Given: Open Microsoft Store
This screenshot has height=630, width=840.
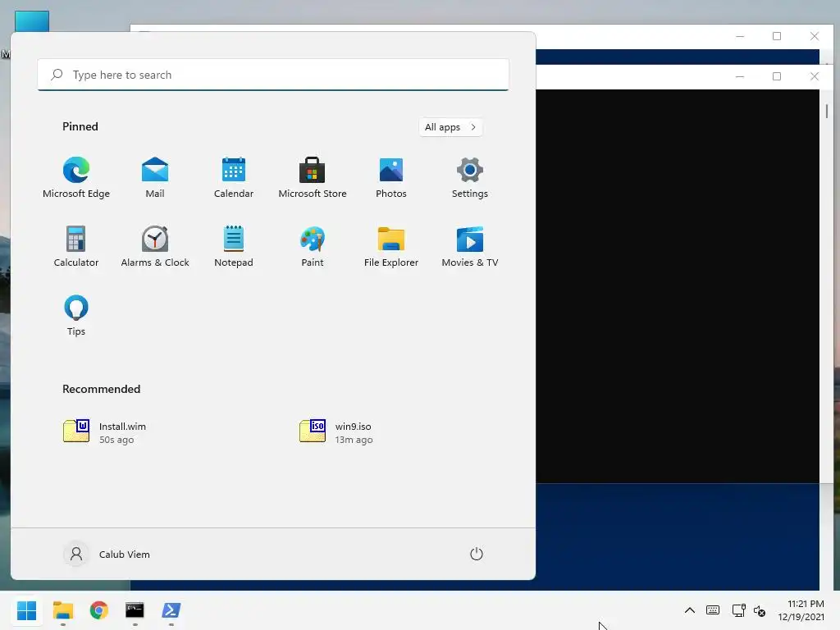Looking at the screenshot, I should point(313,178).
